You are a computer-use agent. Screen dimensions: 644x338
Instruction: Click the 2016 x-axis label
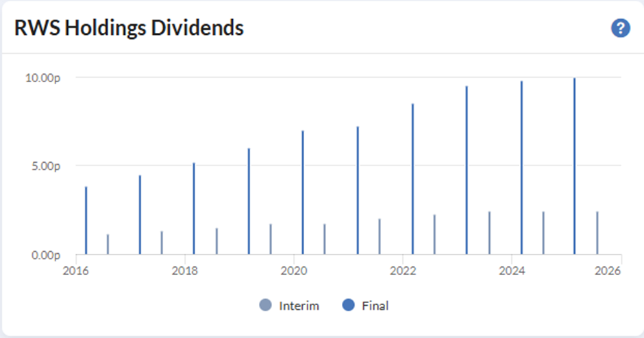pos(75,271)
